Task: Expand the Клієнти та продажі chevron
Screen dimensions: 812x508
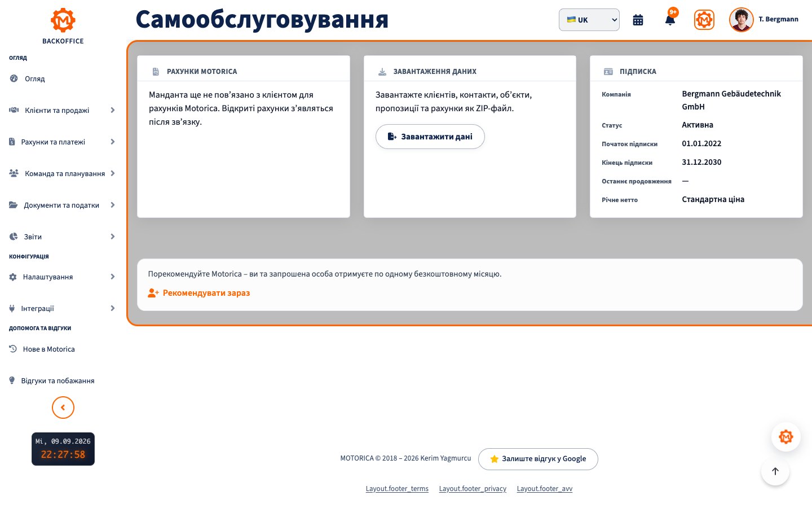Action: 112,110
